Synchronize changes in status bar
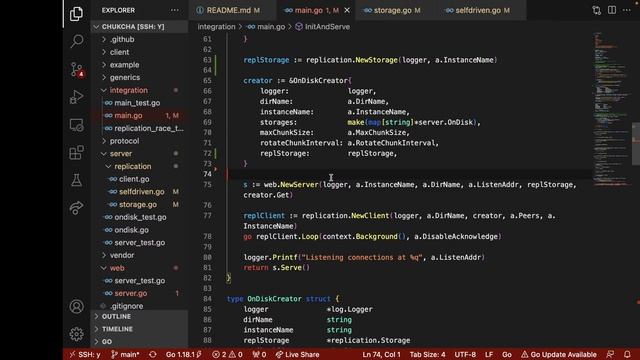Screen dimensions: 640x360 pyautogui.click(x=153, y=354)
